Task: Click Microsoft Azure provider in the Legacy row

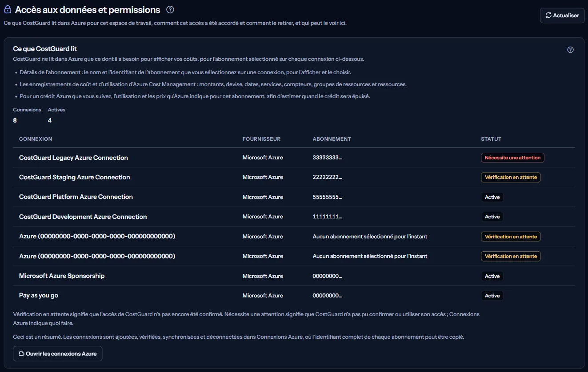Action: (x=263, y=158)
